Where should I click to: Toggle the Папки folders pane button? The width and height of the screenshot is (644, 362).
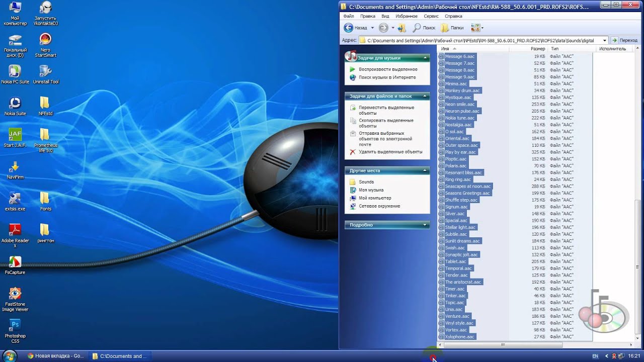[x=452, y=28]
